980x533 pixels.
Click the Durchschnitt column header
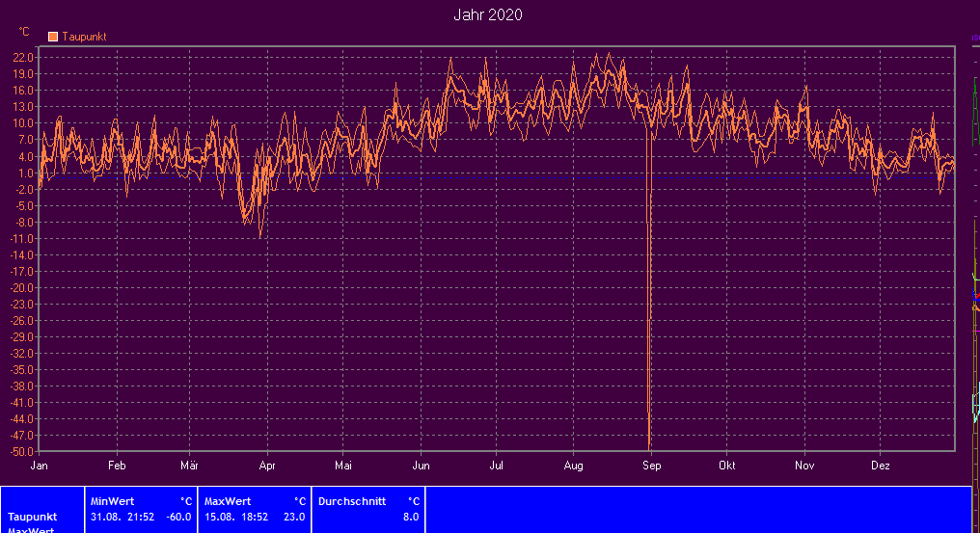(x=352, y=501)
